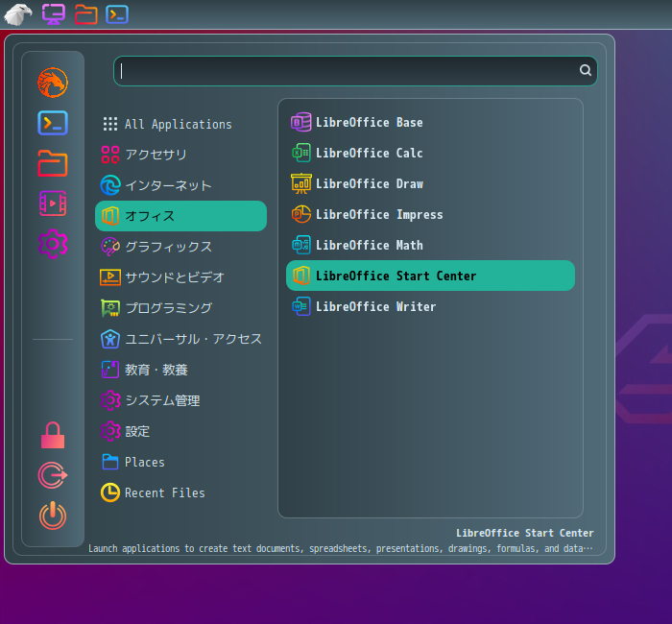This screenshot has width=672, height=624.
Task: Open the settings gear in the menu sidebar
Action: pyautogui.click(x=53, y=244)
